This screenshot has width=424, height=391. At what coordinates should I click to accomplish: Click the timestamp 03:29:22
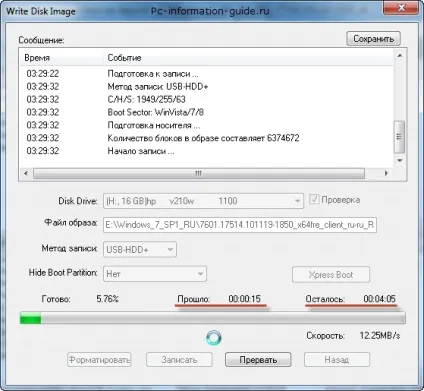click(43, 74)
